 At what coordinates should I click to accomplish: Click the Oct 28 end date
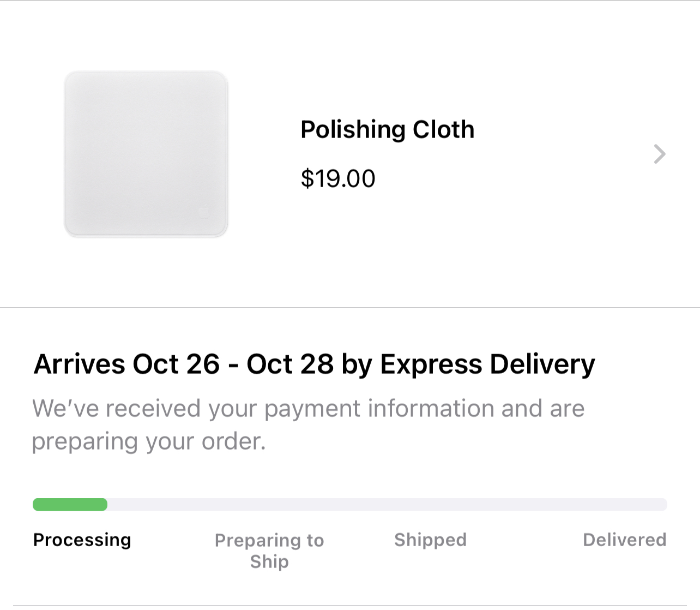coord(289,364)
